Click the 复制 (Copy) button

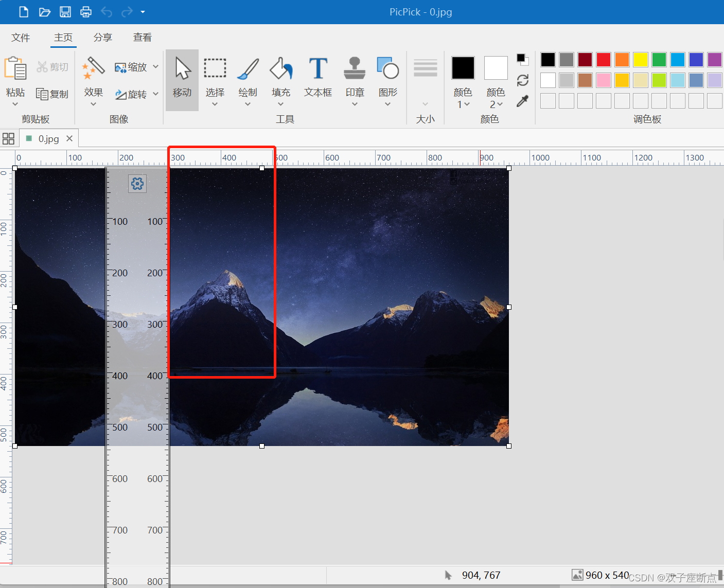(52, 94)
